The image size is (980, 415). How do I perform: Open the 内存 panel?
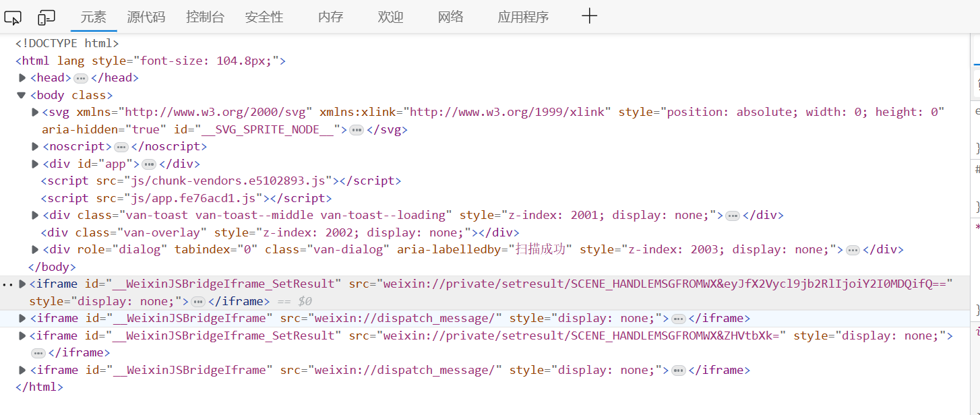point(330,17)
